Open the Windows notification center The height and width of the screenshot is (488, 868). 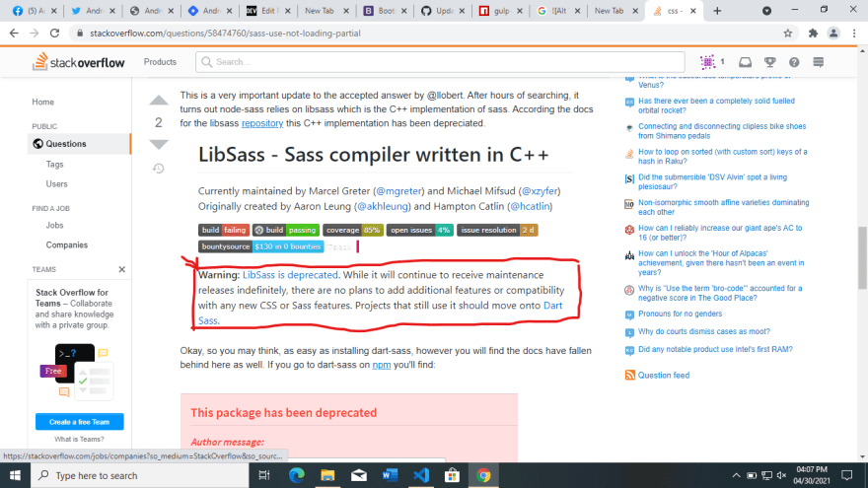coord(847,475)
